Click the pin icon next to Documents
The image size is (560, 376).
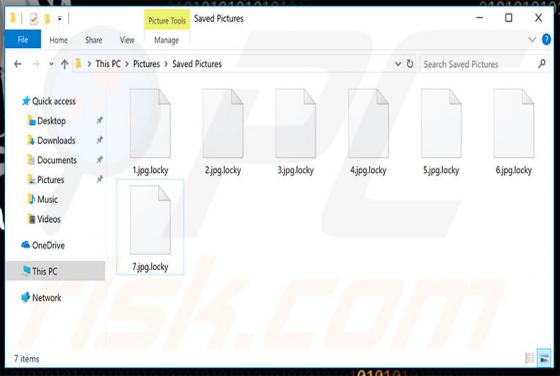pos(100,160)
